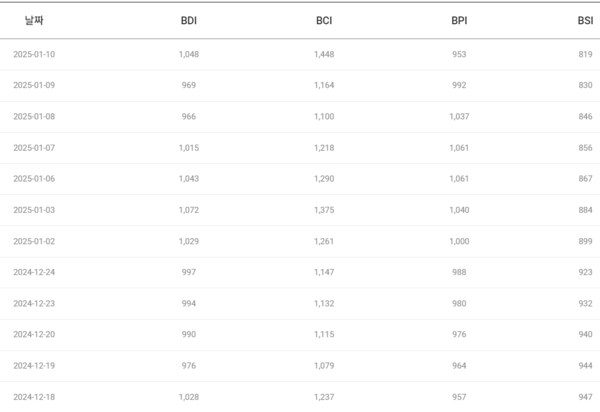Click BPI value 976 for 2024-12-20
600x412 pixels.
(x=459, y=335)
